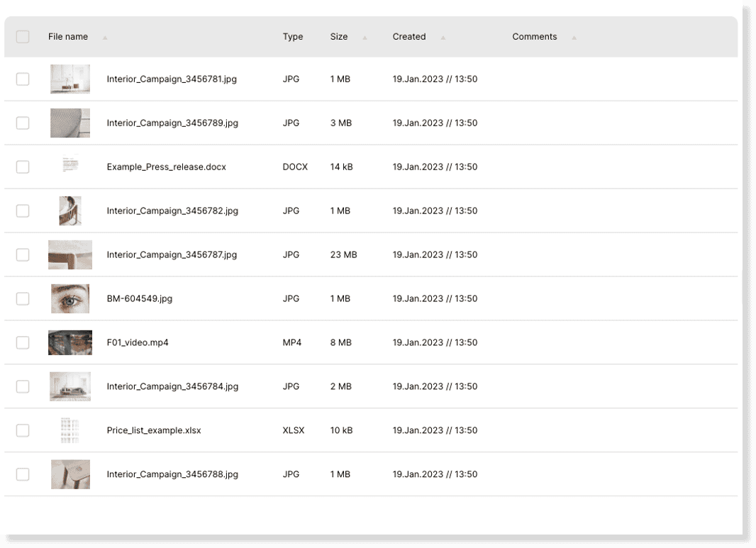This screenshot has height=548, width=756.
Task: Click the F01_video.mp4 video thumbnail
Action: (70, 342)
